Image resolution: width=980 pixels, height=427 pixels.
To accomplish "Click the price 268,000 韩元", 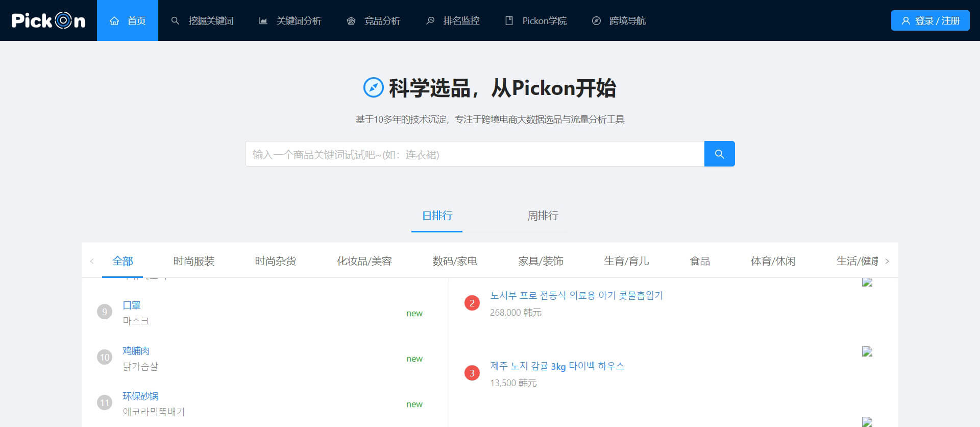I will pyautogui.click(x=516, y=312).
